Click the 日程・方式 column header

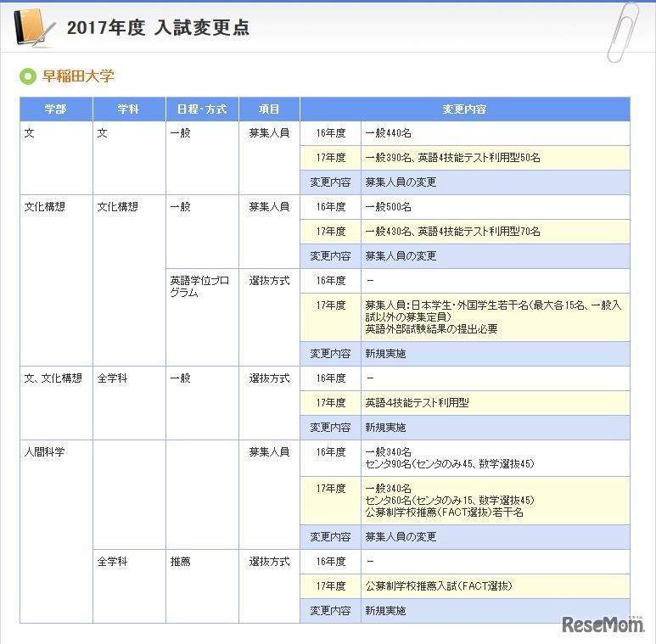(202, 109)
